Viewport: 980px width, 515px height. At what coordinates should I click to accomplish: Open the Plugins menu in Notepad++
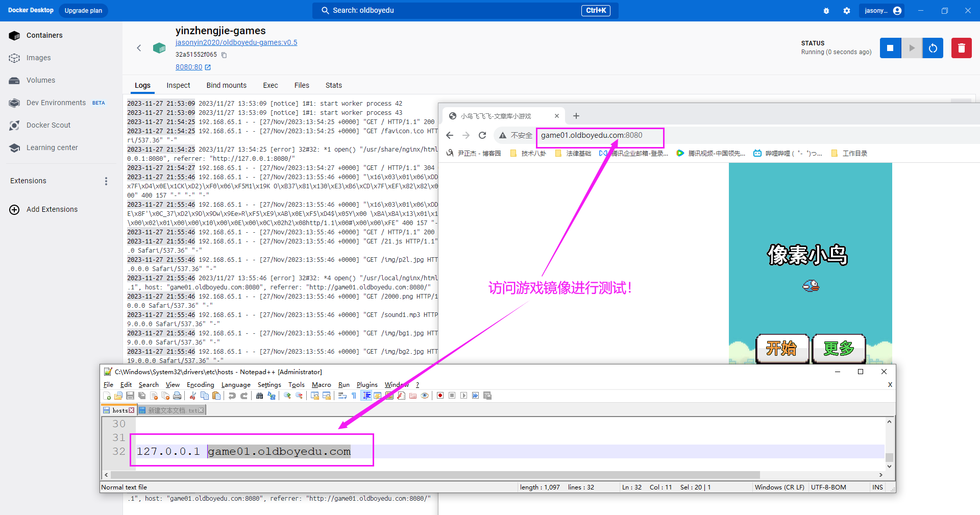coord(366,385)
